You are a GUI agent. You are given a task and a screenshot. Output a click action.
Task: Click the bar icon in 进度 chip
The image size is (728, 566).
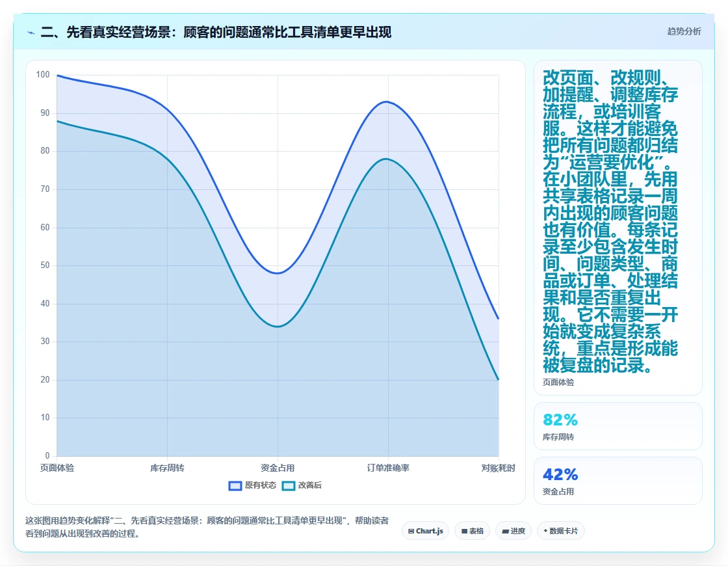[505, 531]
